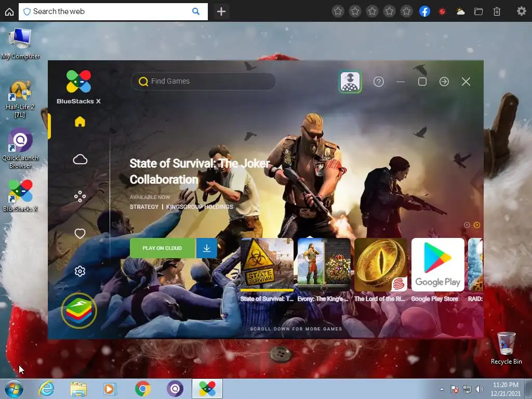532x399 pixels.
Task: Open the Favorites heart sidebar icon
Action: click(x=80, y=233)
